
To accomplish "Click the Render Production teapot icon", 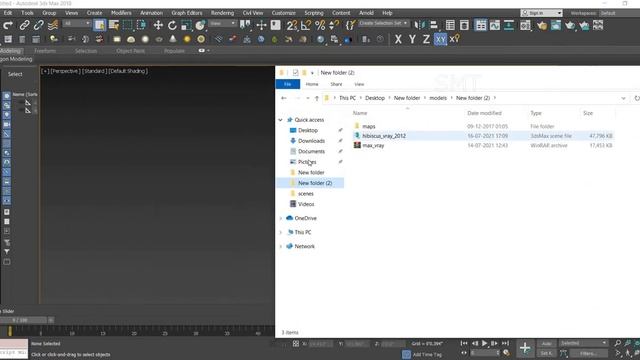I will click(x=570, y=25).
